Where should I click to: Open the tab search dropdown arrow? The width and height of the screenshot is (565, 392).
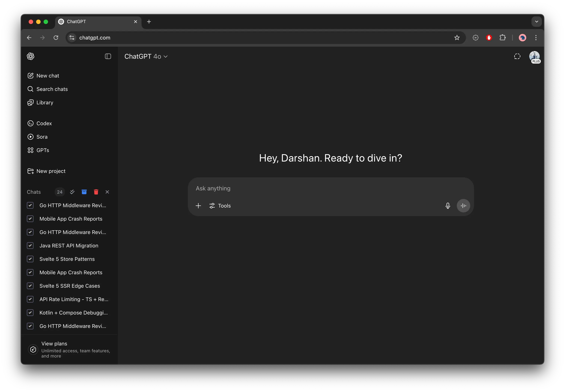[x=537, y=22]
